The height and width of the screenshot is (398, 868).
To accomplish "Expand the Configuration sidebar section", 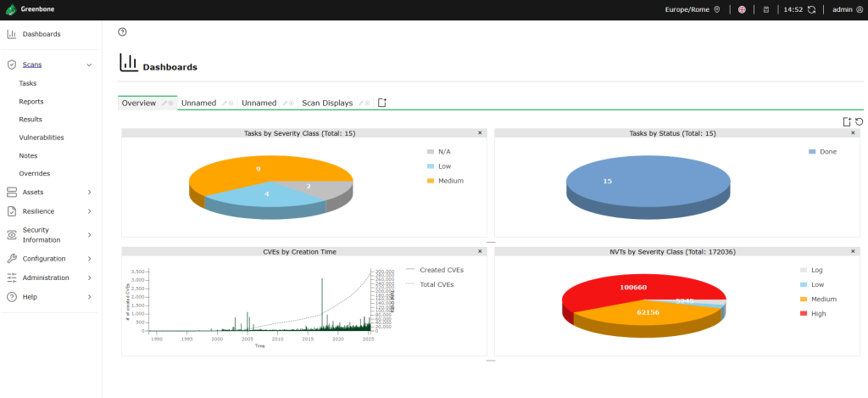I will tap(89, 259).
